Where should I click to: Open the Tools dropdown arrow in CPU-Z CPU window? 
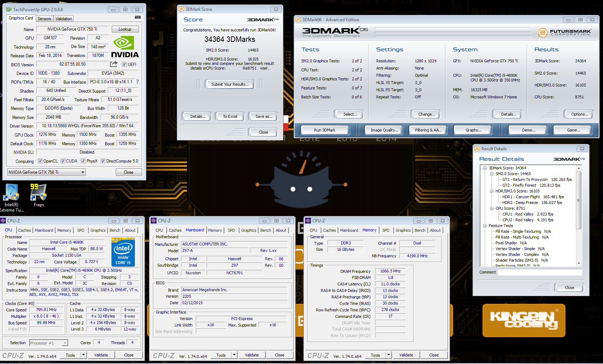(83, 355)
